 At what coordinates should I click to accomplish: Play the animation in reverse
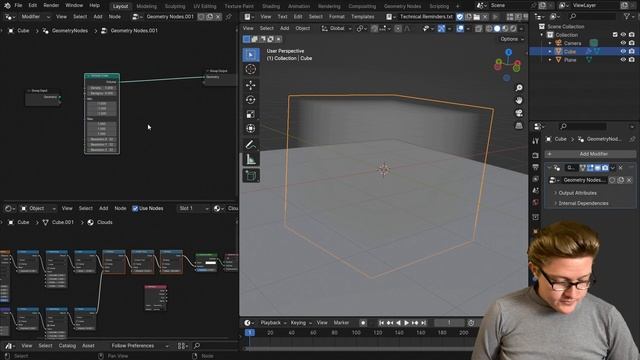398,323
